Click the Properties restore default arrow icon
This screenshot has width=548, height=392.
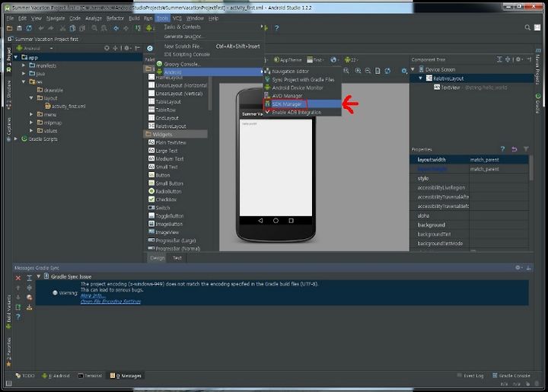point(514,149)
